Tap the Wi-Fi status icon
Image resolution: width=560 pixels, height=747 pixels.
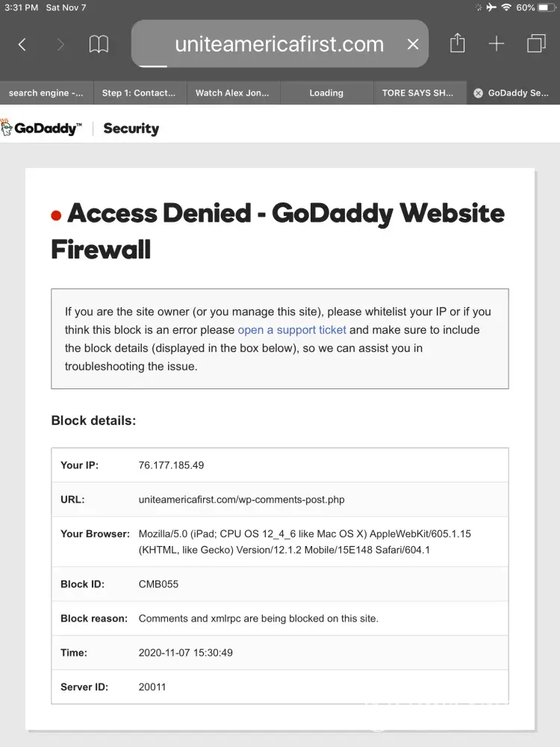pyautogui.click(x=506, y=7)
